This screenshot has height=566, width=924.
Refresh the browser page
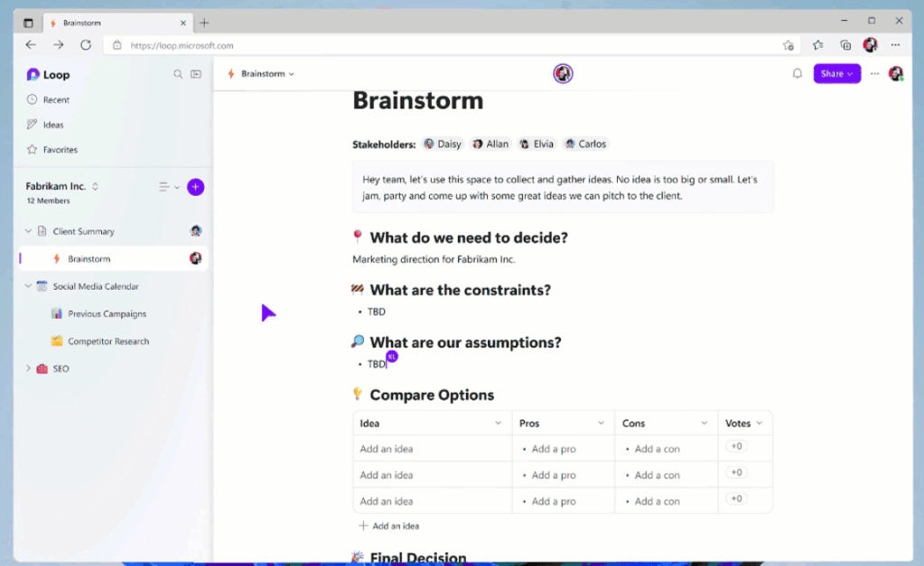(86, 45)
